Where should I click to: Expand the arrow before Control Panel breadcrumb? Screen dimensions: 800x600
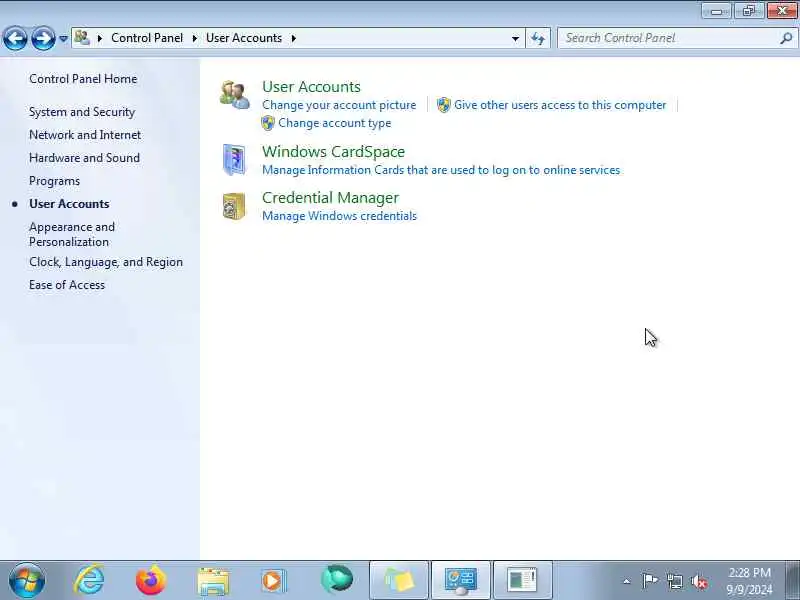coord(100,38)
